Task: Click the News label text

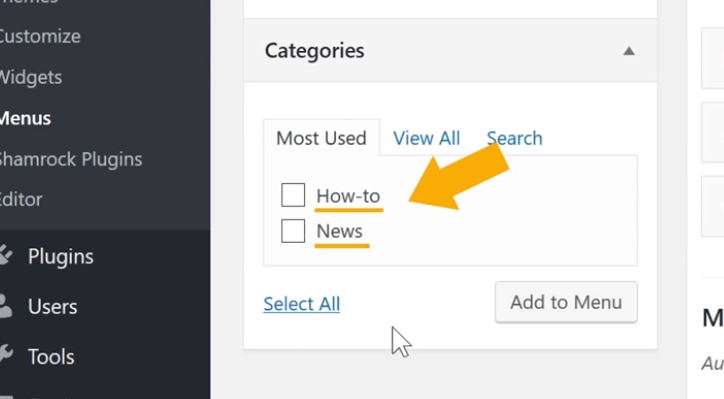Action: [x=339, y=231]
